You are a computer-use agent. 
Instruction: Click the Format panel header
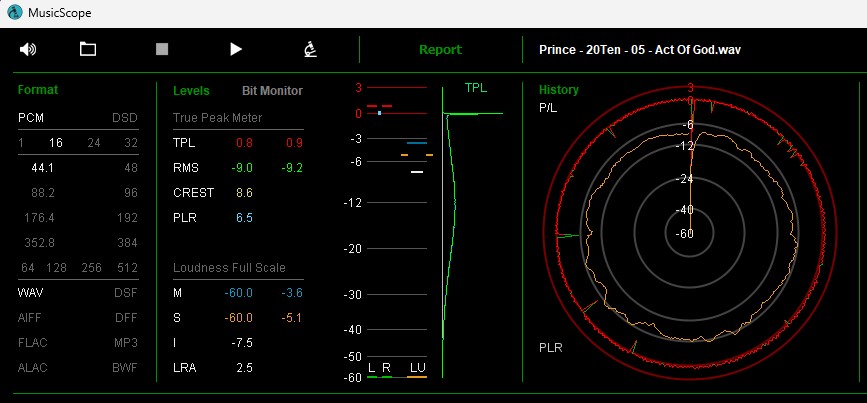tap(38, 90)
